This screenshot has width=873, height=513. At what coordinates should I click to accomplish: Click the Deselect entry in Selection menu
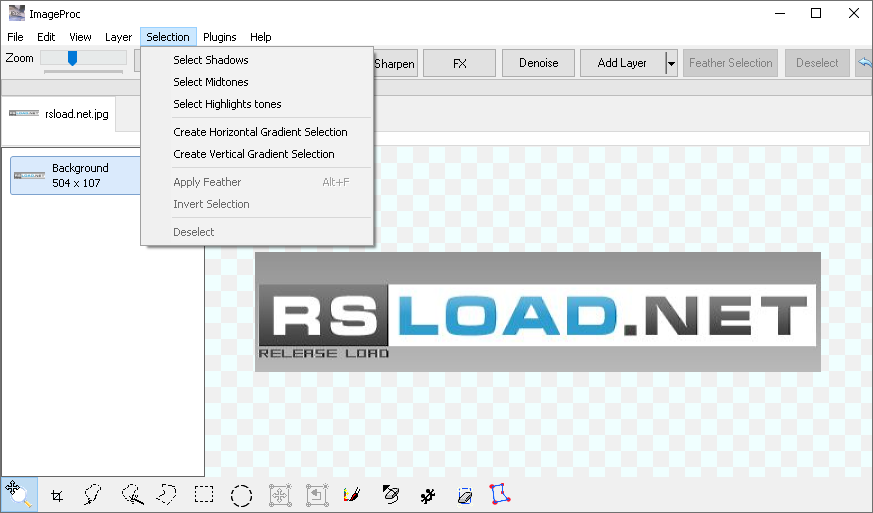click(x=257, y=232)
